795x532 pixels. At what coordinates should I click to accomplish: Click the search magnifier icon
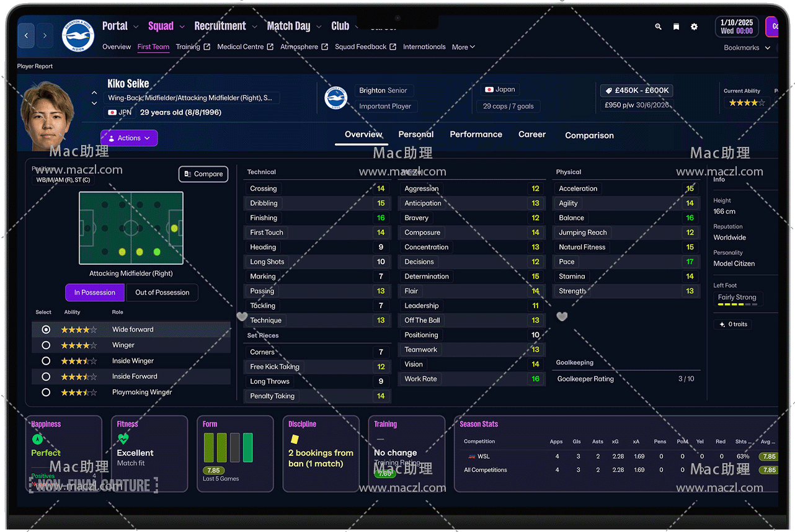tap(658, 27)
